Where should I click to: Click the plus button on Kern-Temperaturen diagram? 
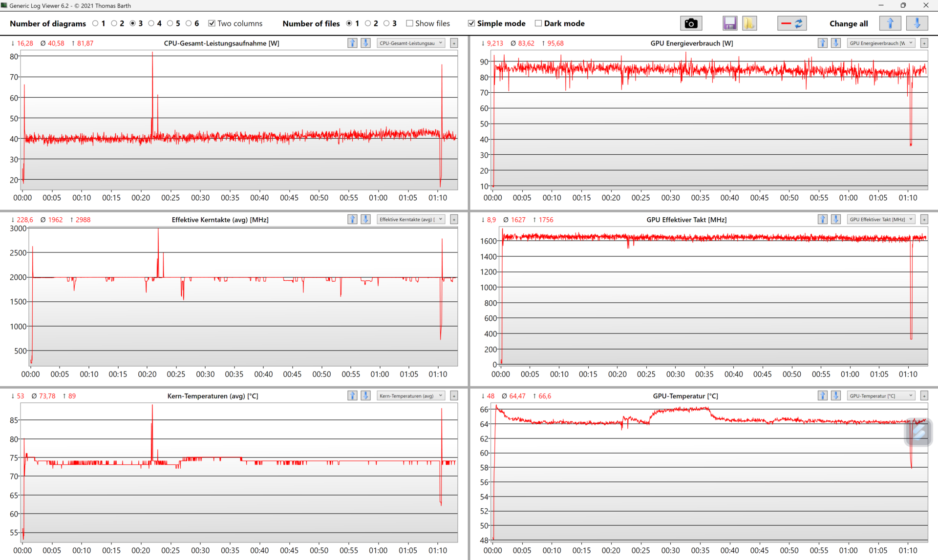[454, 396]
